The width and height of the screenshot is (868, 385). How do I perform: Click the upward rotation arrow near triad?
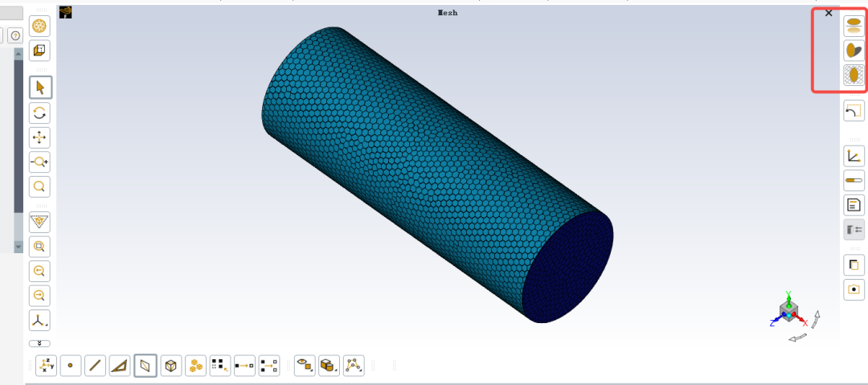tap(816, 319)
